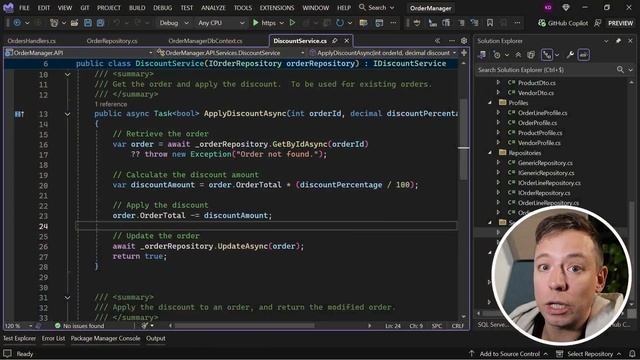The image size is (640, 360).
Task: Click the diamond icon next to the KD avatar
Action: click(x=566, y=8)
